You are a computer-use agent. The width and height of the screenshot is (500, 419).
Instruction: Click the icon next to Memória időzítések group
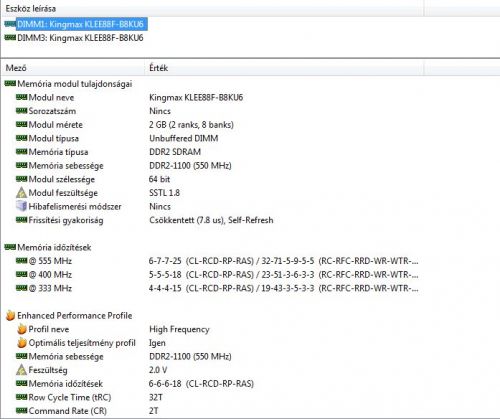10,247
